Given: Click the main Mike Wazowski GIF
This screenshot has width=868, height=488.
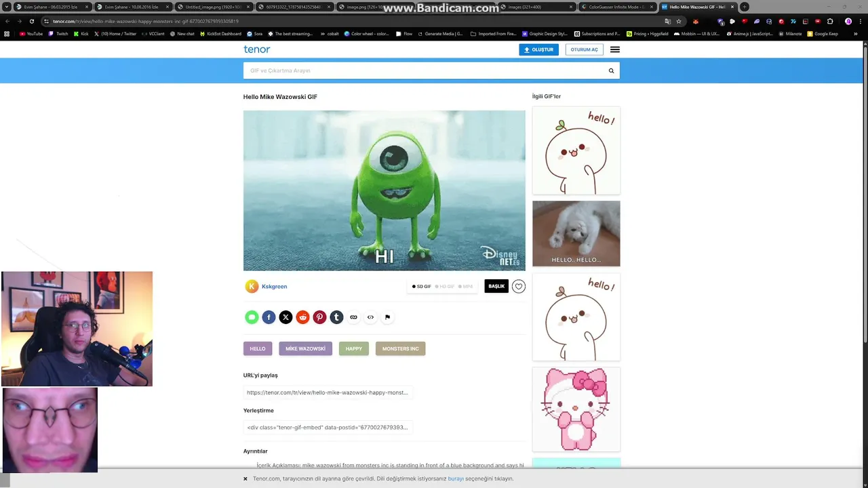Looking at the screenshot, I should 384,190.
